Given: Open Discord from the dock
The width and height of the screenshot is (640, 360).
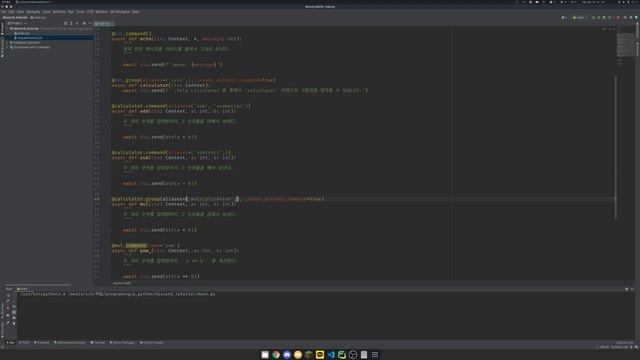Looking at the screenshot, I should (x=287, y=355).
